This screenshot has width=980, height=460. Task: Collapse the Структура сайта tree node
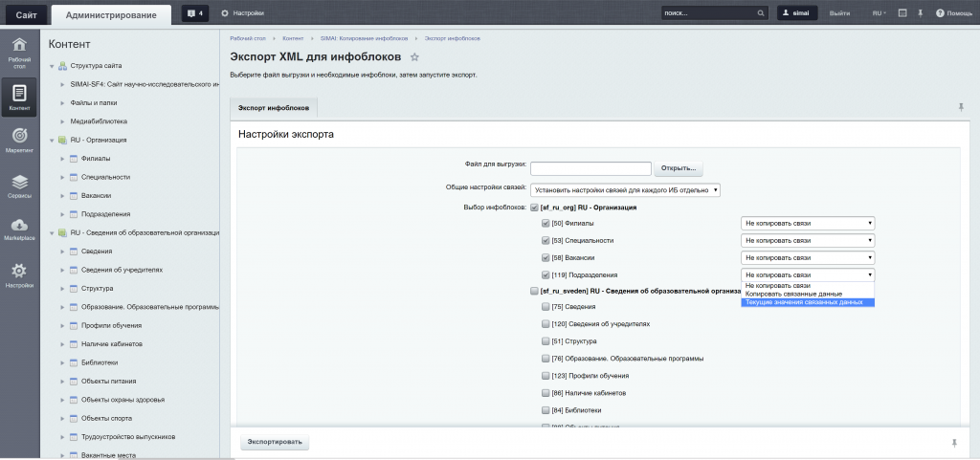tap(52, 66)
